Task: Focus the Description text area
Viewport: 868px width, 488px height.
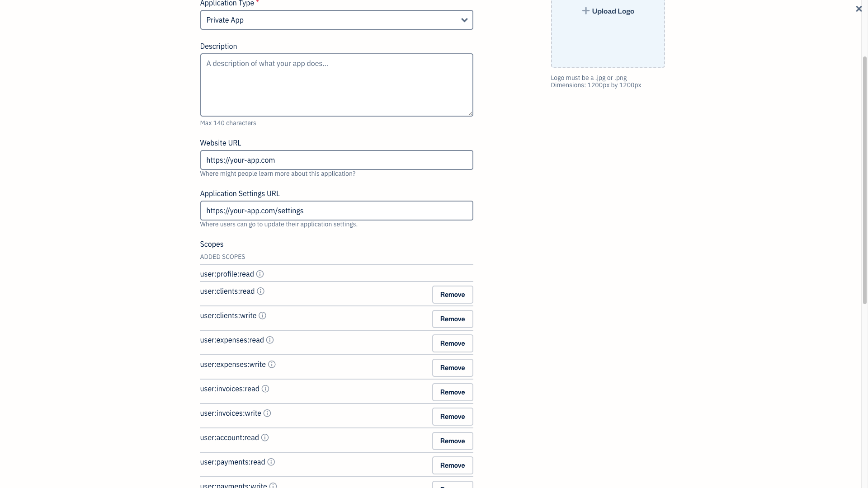Action: tap(336, 85)
